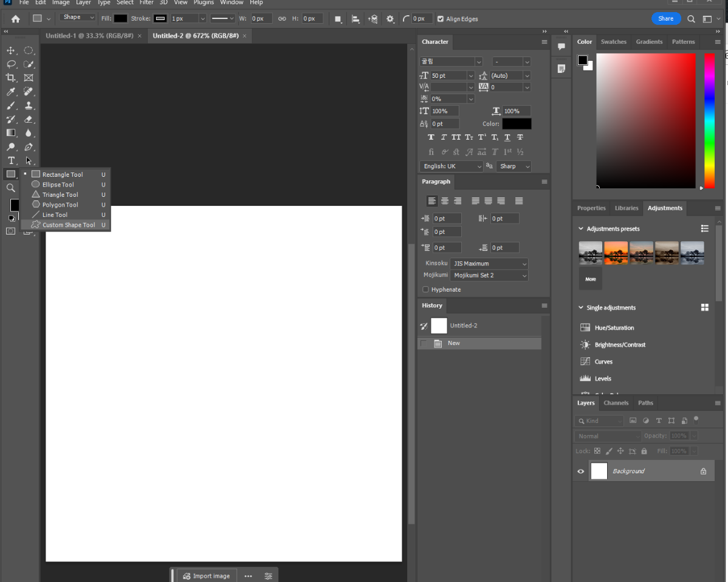Select the Clone Stamp tool
Screen dimensions: 728x582
[29, 106]
